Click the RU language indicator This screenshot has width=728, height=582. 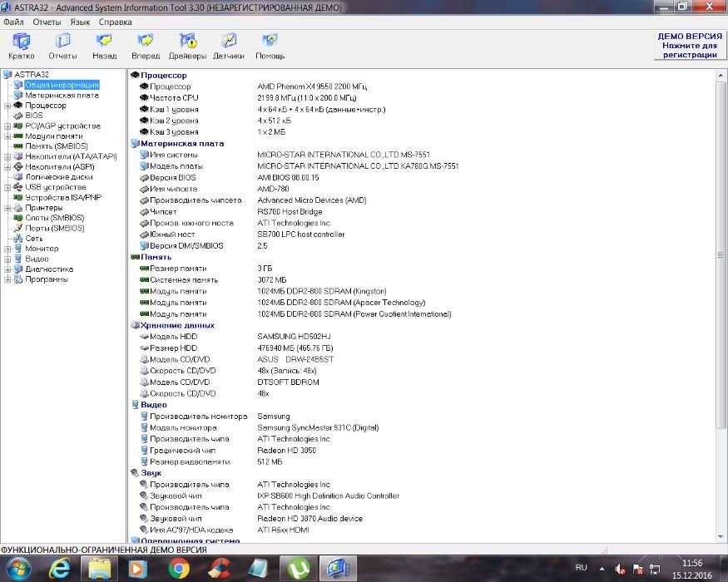(581, 568)
